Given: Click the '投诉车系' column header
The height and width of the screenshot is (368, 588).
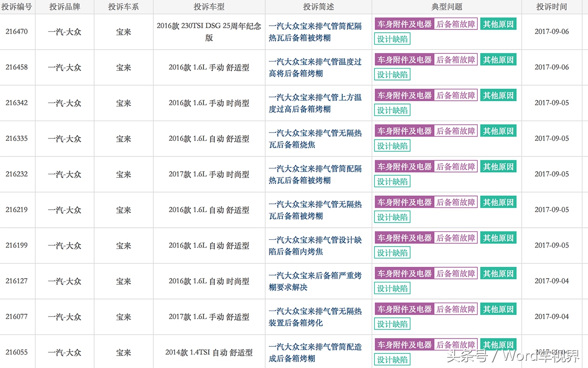Looking at the screenshot, I should [124, 7].
